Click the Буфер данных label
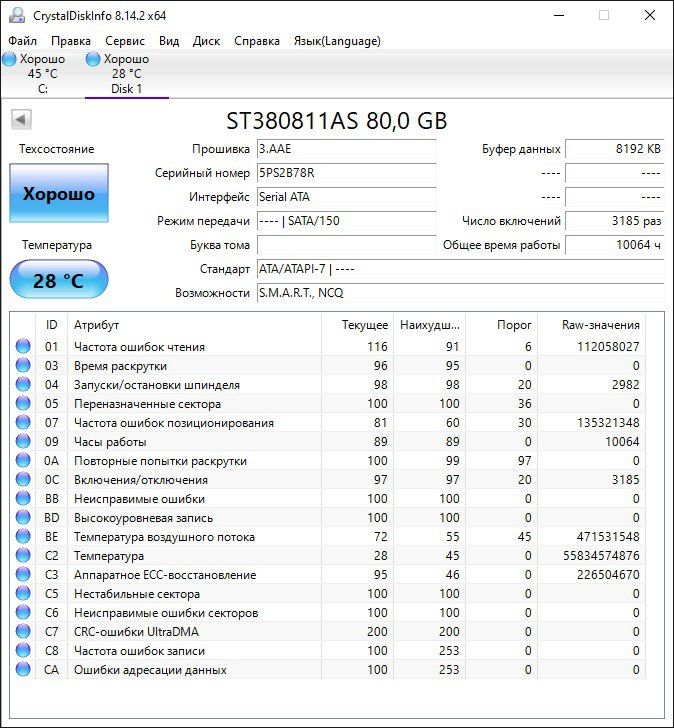Viewport: 674px width, 728px height. (521, 149)
